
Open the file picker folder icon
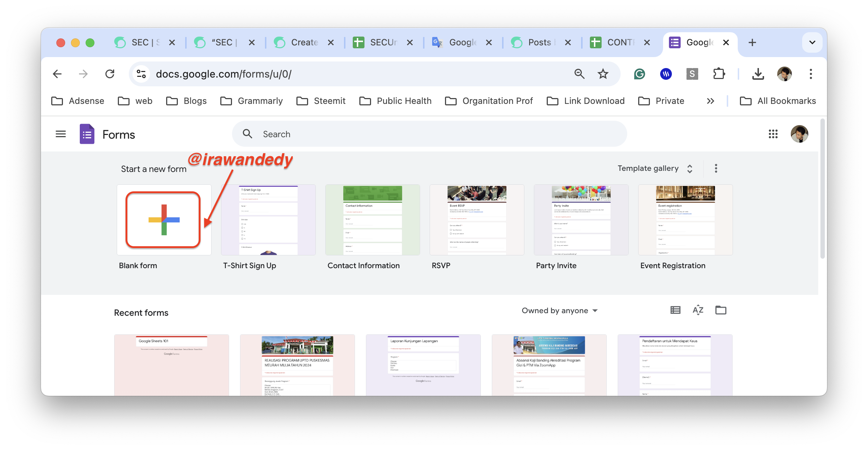click(721, 310)
